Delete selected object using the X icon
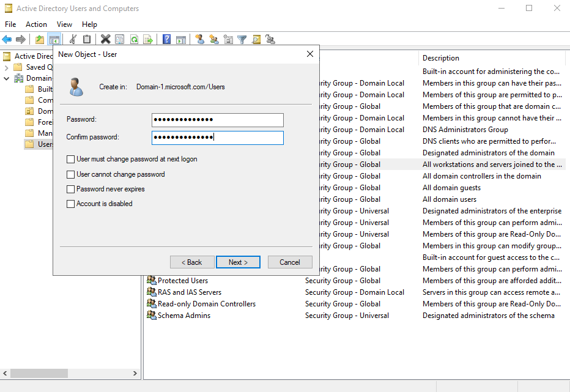This screenshot has height=392, width=570. click(x=105, y=39)
